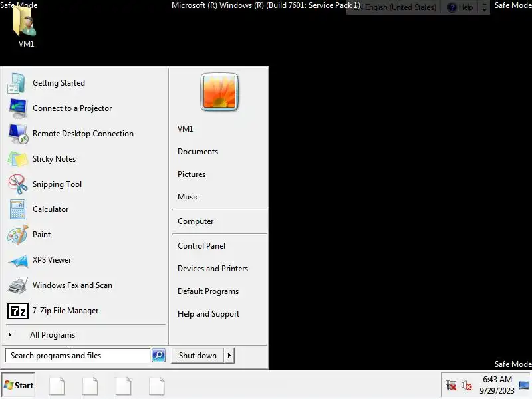The height and width of the screenshot is (399, 532).
Task: Select EN English input language
Action: pyautogui.click(x=396, y=7)
